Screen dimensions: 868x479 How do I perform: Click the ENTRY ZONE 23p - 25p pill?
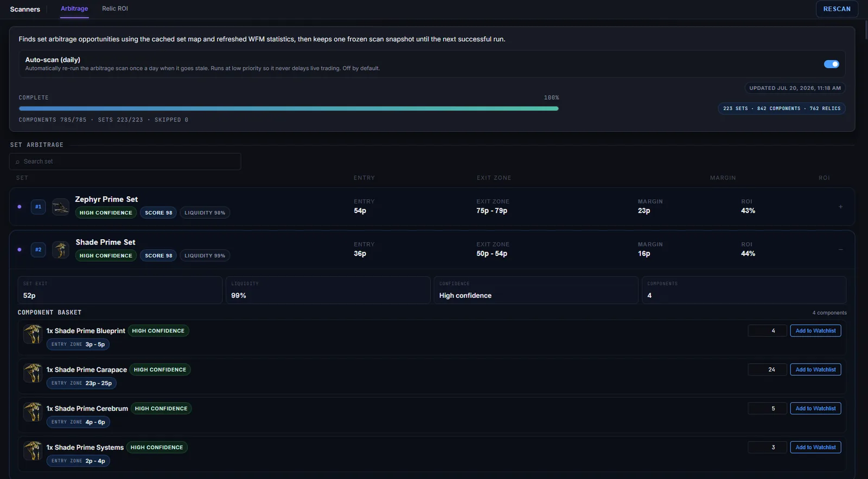[x=81, y=383]
